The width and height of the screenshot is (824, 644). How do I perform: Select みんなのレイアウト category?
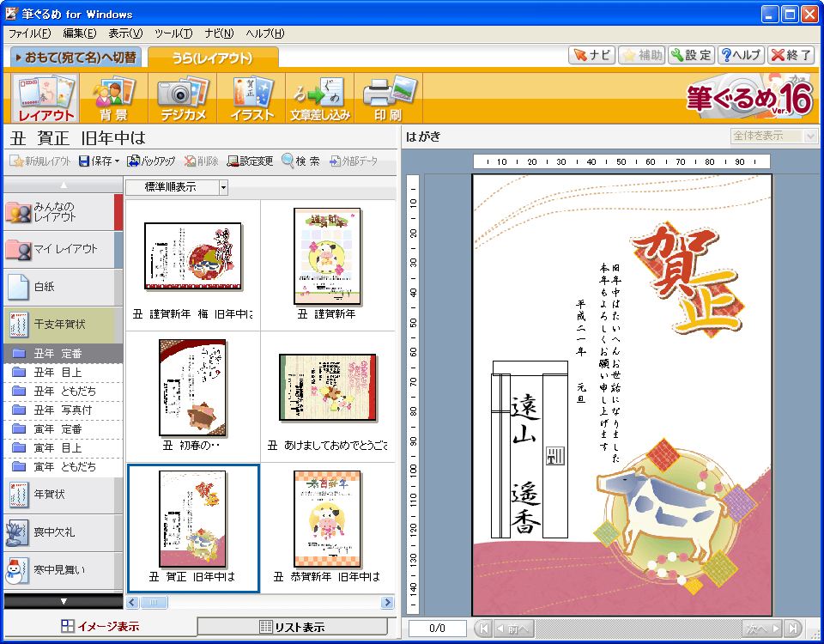click(63, 212)
